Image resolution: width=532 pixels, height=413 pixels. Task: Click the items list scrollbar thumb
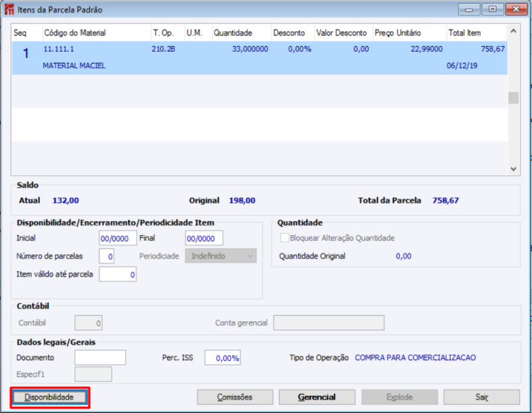[513, 98]
